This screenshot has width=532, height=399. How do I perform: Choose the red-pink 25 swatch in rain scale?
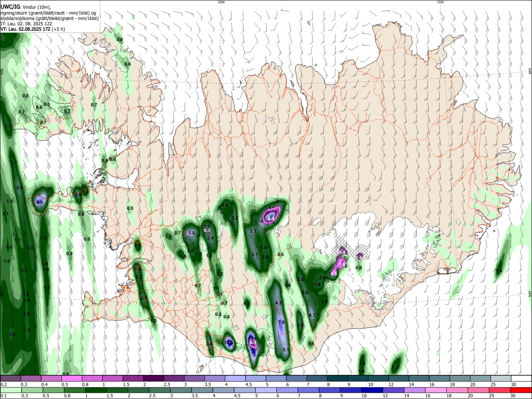point(500,390)
